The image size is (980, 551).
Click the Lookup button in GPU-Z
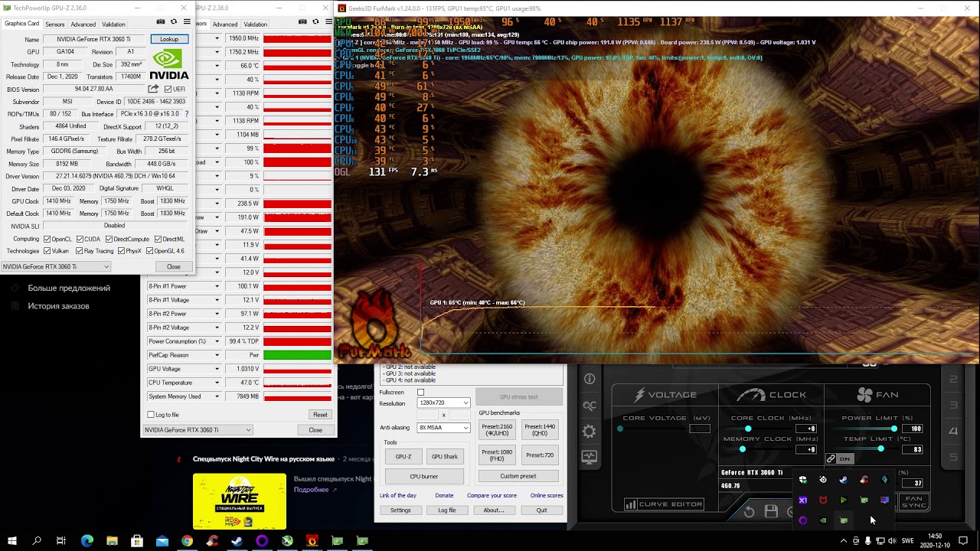(x=169, y=39)
